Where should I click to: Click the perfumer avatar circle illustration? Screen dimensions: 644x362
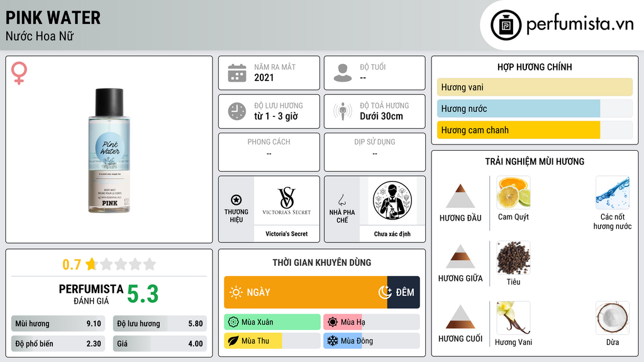392,200
